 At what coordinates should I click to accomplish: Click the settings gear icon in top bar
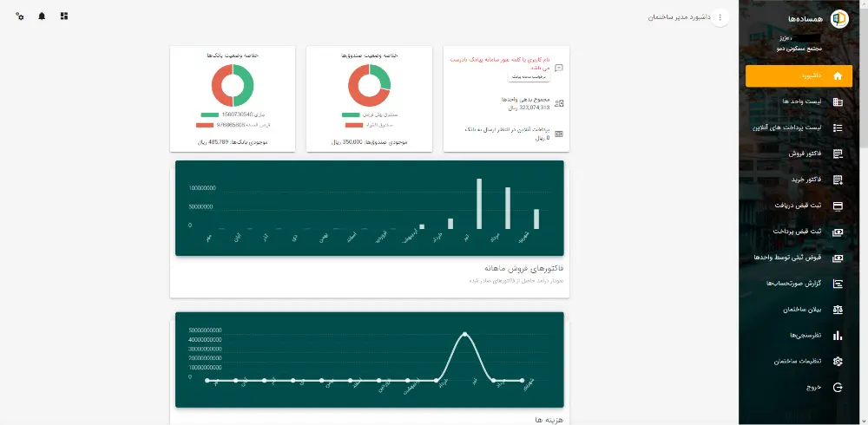click(20, 16)
